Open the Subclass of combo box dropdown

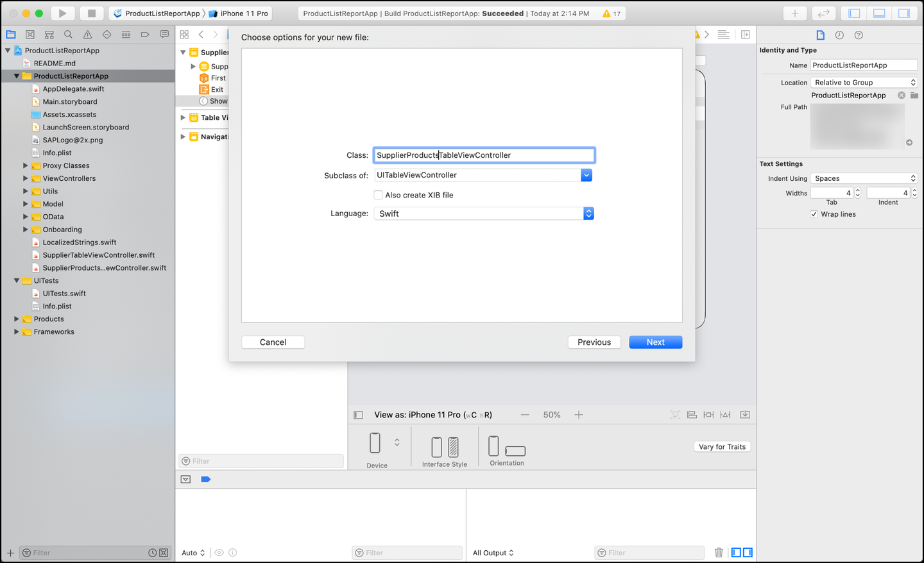(x=586, y=175)
